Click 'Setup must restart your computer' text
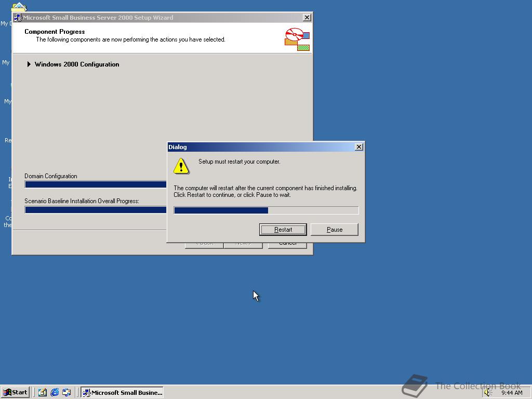This screenshot has height=399, width=532. (239, 162)
